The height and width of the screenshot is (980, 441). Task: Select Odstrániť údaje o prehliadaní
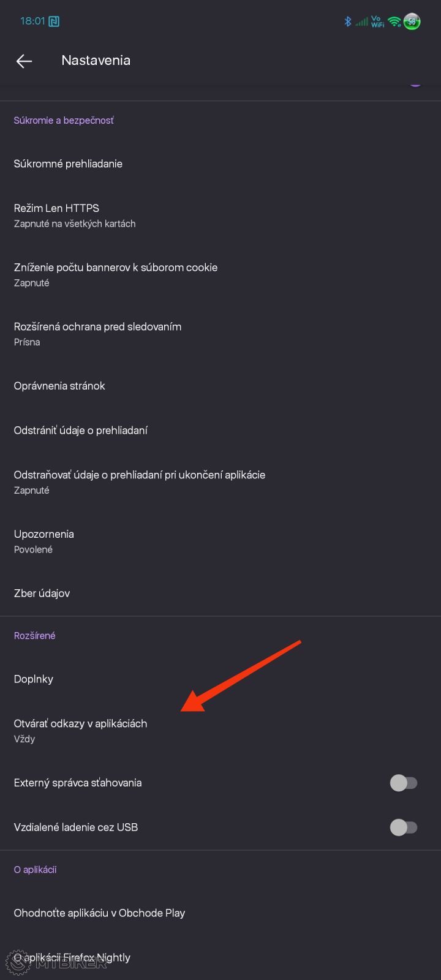click(x=80, y=431)
